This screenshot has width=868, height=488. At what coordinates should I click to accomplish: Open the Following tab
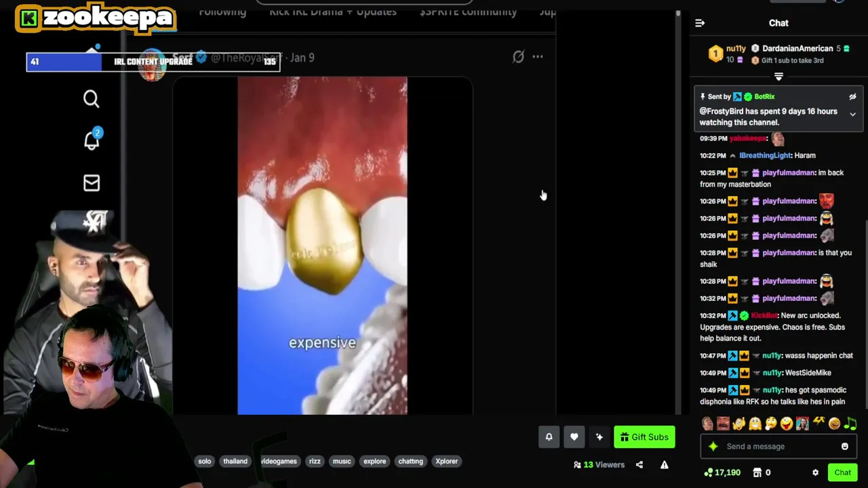[x=222, y=11]
